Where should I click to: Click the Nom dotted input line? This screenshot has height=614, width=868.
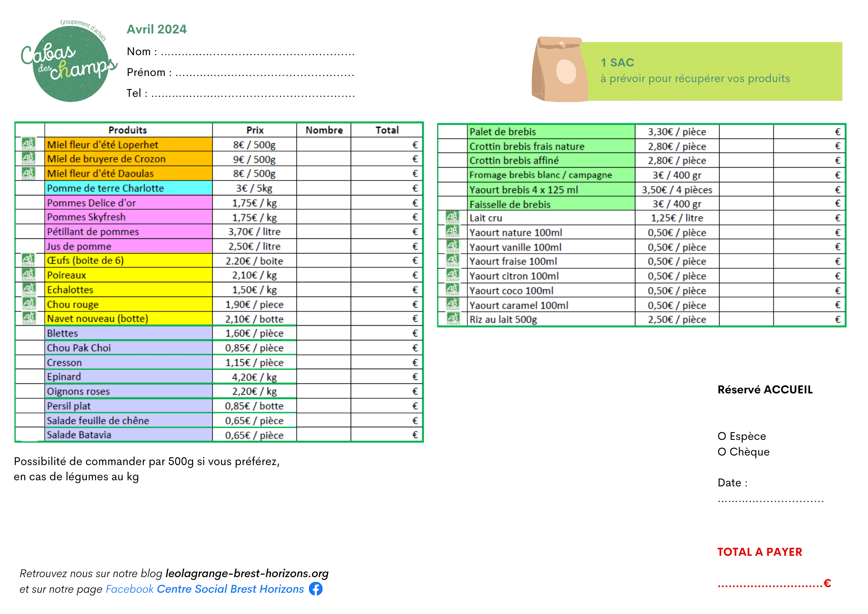tap(258, 54)
